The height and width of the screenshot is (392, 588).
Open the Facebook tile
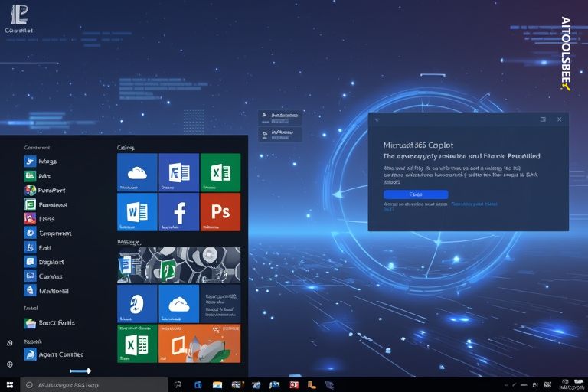pos(179,212)
